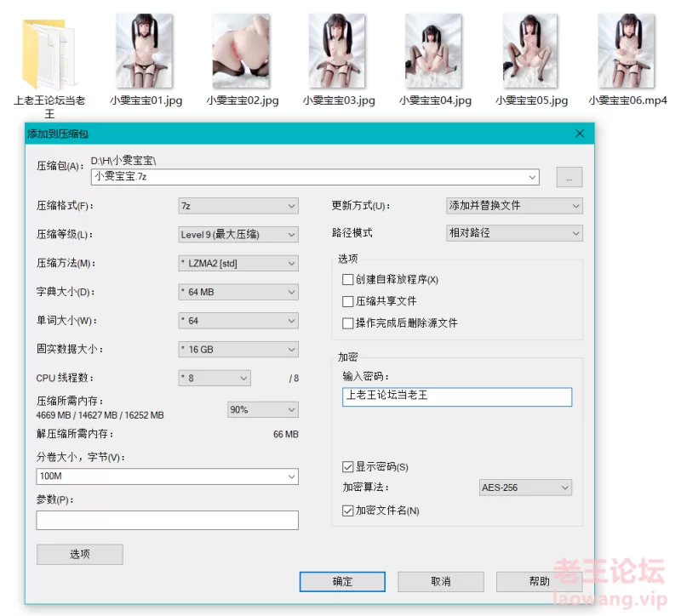Image resolution: width=681 pixels, height=616 pixels.
Task: Click the 解压缩所需内存 value 66 MB
Action: coord(286,434)
